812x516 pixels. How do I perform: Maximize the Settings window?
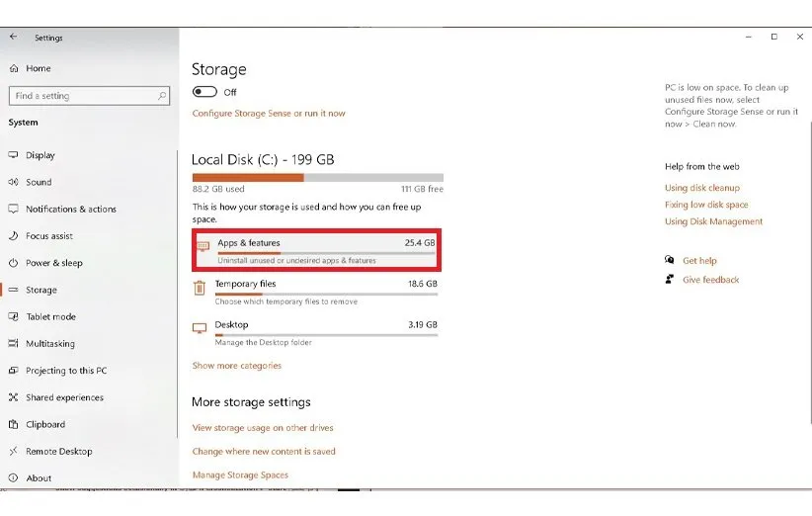(x=774, y=37)
